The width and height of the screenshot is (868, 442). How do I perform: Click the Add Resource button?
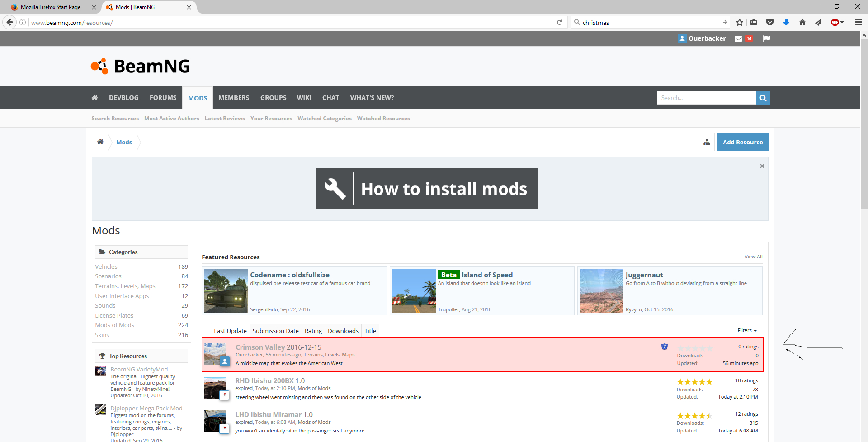click(743, 142)
